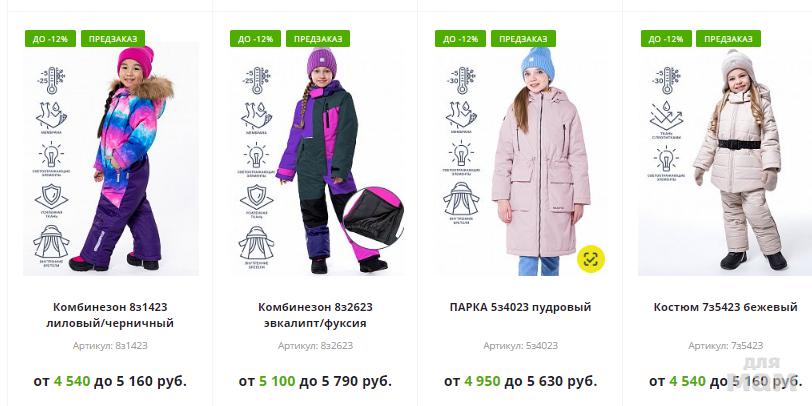Screen dimensions: 812x406
Task: Open Комбинезон 8з2623 эвкалипт/фуксия product link
Action: [315, 315]
